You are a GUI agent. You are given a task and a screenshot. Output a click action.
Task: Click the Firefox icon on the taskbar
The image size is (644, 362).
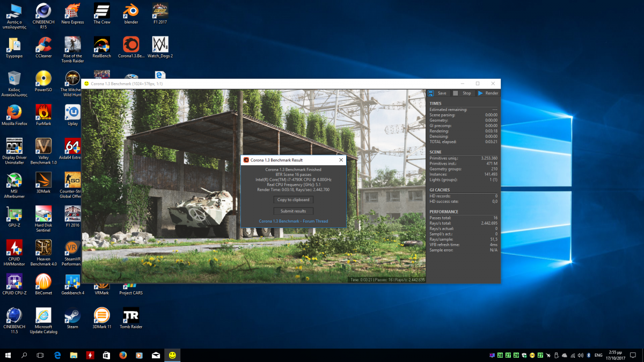coord(123,355)
